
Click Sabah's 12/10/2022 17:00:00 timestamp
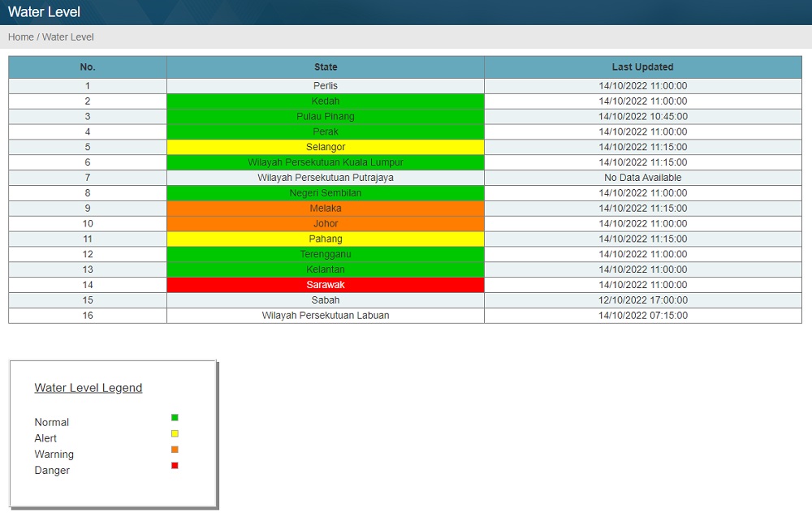(642, 300)
